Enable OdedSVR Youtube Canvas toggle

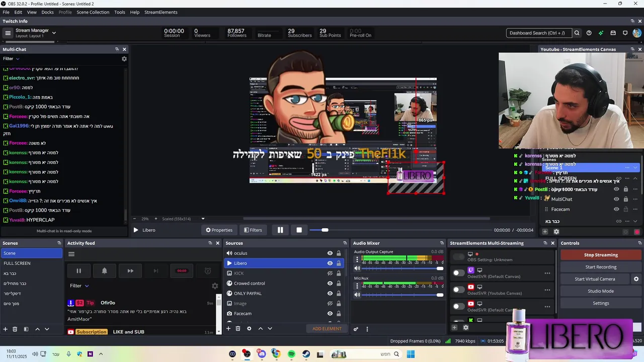click(458, 290)
